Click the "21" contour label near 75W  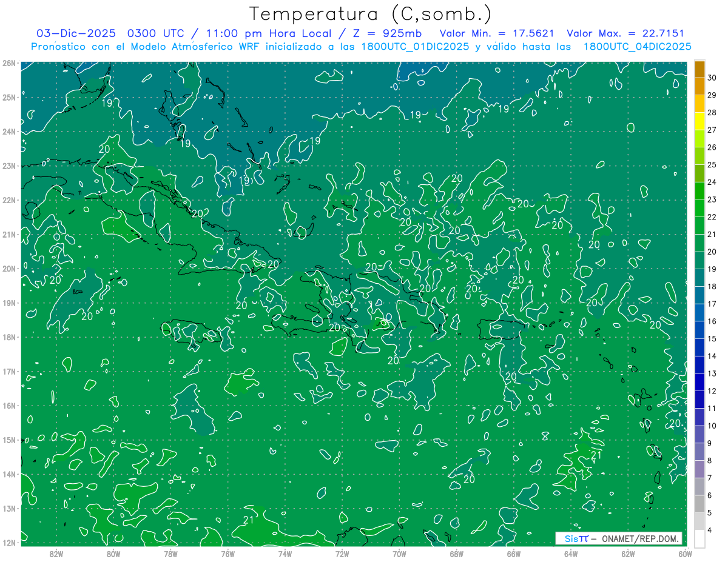click(248, 520)
